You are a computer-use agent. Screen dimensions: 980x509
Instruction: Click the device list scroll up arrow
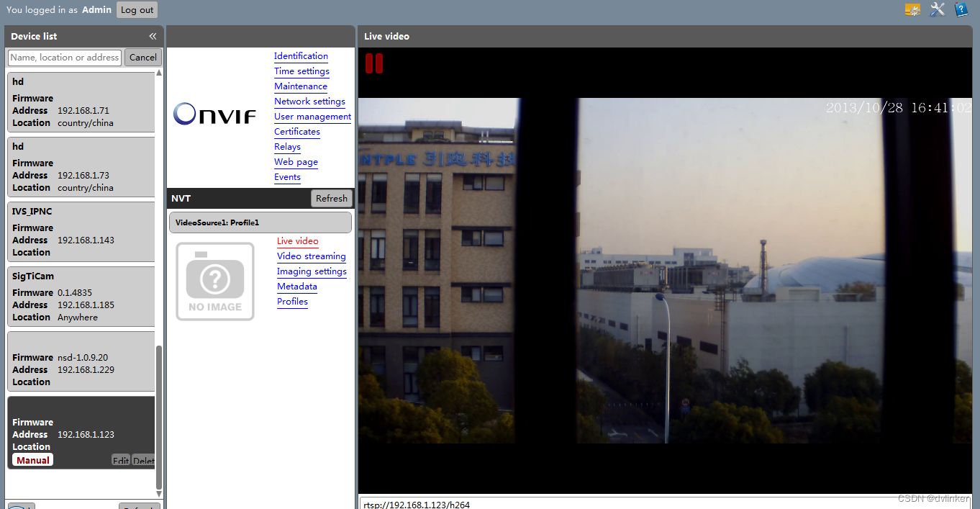pos(159,73)
